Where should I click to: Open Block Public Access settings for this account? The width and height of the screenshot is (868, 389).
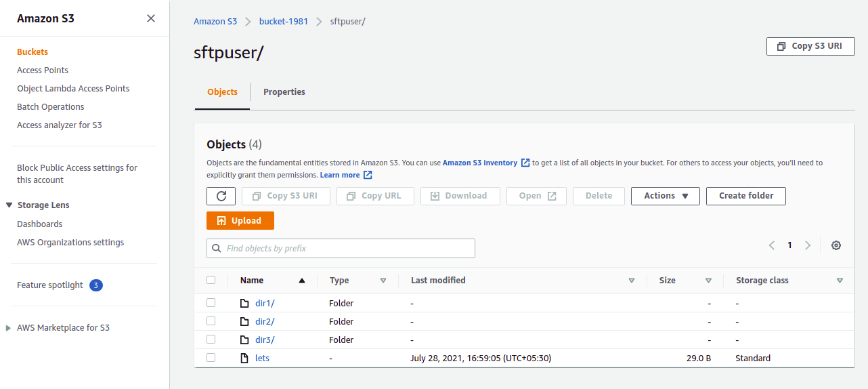(77, 174)
